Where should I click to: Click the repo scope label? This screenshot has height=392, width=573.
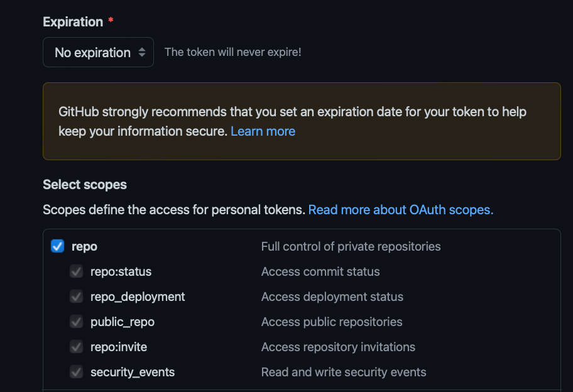click(x=84, y=246)
